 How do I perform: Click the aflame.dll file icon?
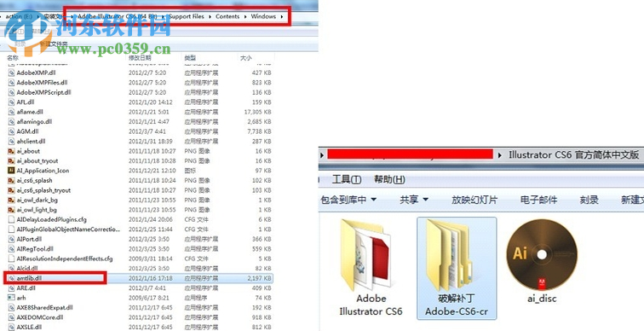[x=11, y=112]
